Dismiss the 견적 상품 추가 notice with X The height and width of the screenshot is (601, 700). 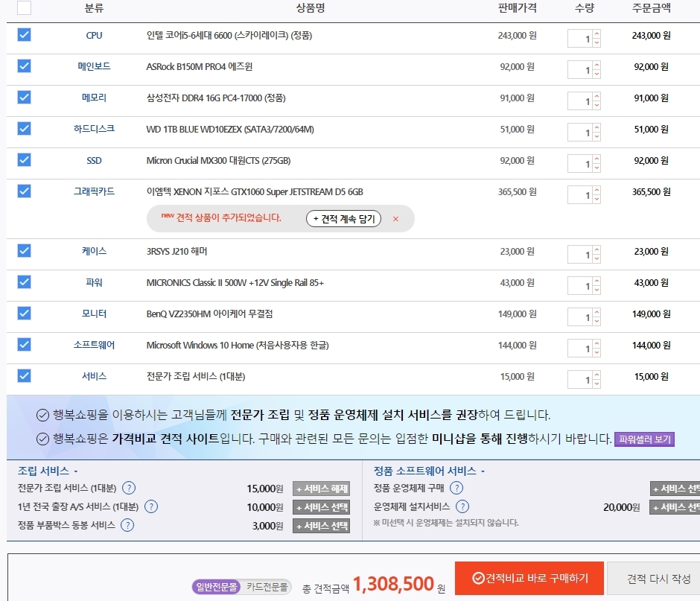click(x=395, y=219)
